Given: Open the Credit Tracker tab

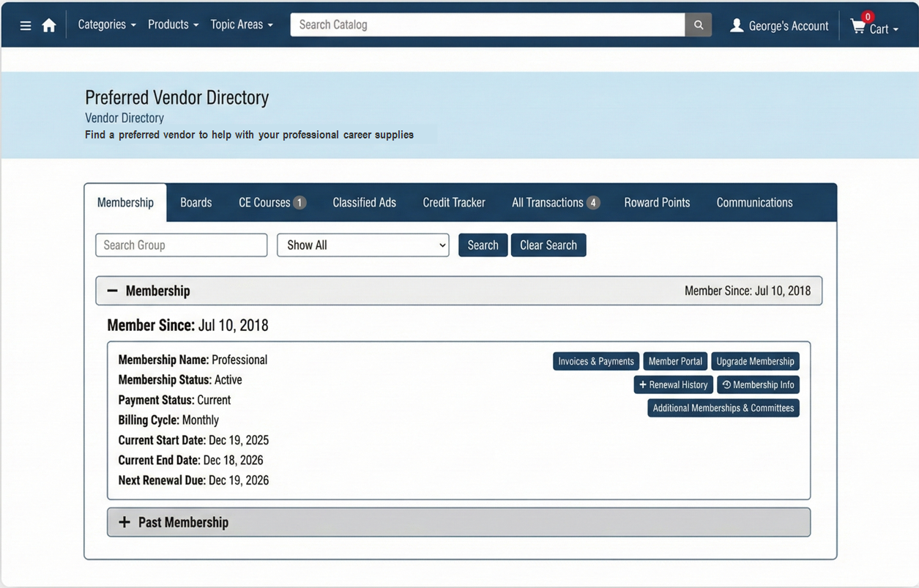Looking at the screenshot, I should tap(453, 203).
